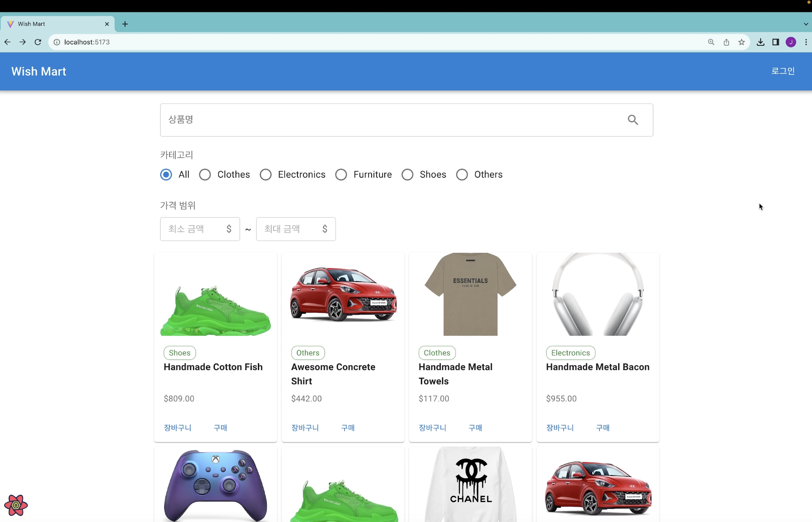Image resolution: width=812 pixels, height=522 pixels.
Task: Select the Furniture category radio
Action: click(341, 175)
